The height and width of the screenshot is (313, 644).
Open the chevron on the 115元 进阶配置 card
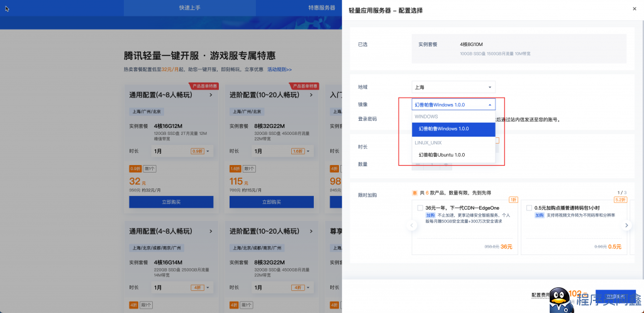(x=311, y=95)
